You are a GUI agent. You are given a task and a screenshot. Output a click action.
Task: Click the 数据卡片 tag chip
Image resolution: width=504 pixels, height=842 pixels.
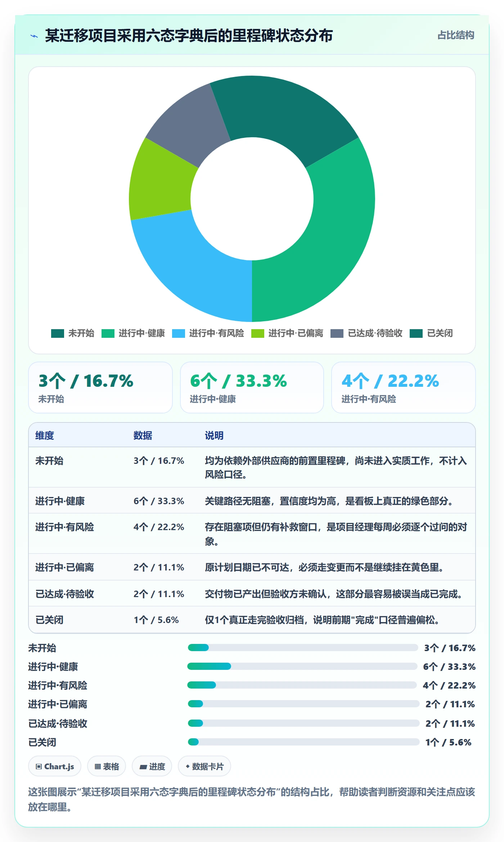[x=204, y=766]
